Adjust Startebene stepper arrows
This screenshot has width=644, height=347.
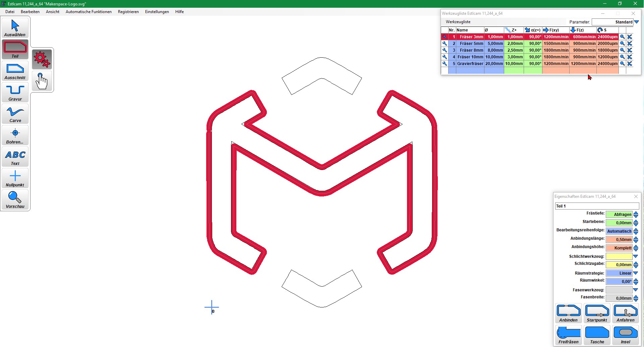[636, 223]
